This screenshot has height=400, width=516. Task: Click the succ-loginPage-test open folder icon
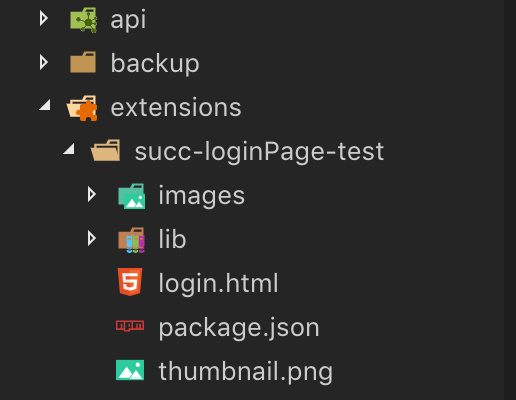[x=106, y=150]
